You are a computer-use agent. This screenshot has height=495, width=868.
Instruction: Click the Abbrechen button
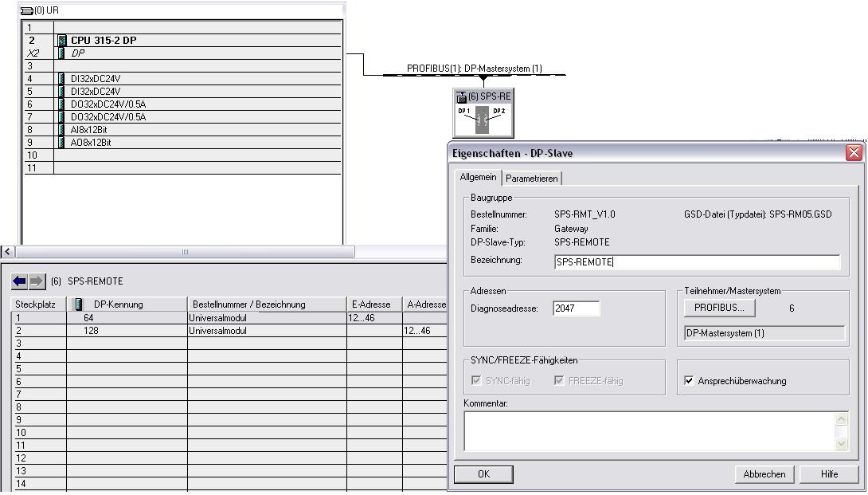[x=764, y=474]
